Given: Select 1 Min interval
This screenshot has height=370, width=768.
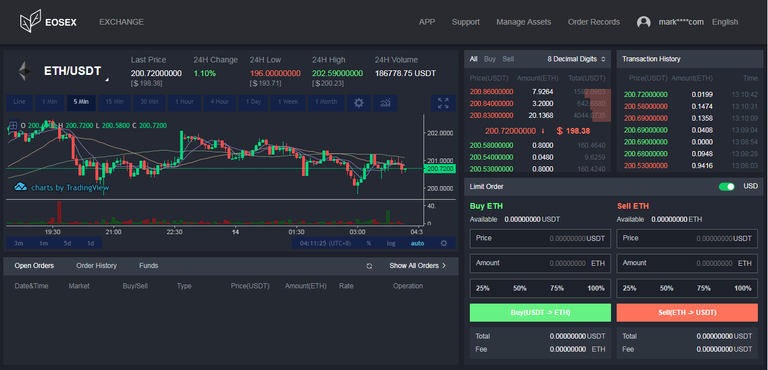Looking at the screenshot, I should click(x=49, y=102).
